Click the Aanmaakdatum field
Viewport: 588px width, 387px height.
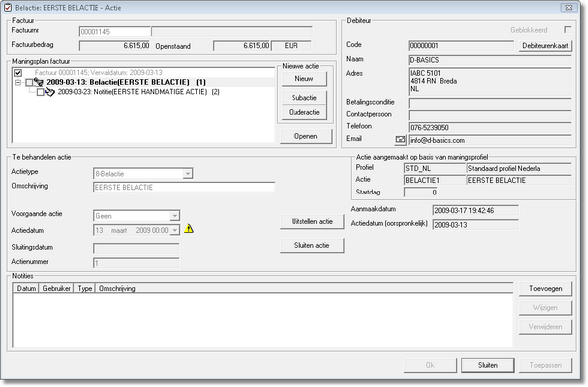tap(476, 210)
